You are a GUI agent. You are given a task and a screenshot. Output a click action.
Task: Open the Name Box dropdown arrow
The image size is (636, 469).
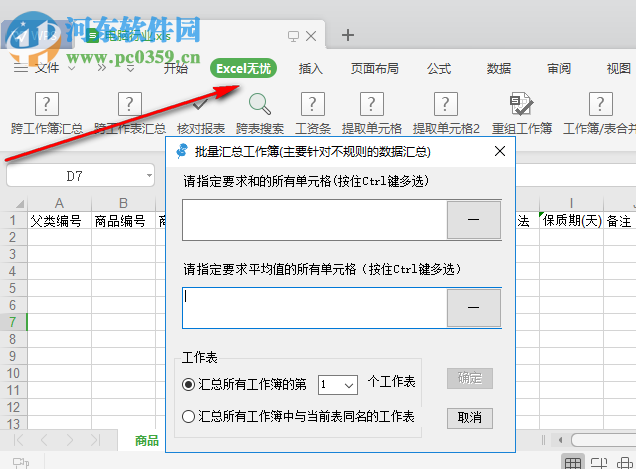pyautogui.click(x=150, y=175)
